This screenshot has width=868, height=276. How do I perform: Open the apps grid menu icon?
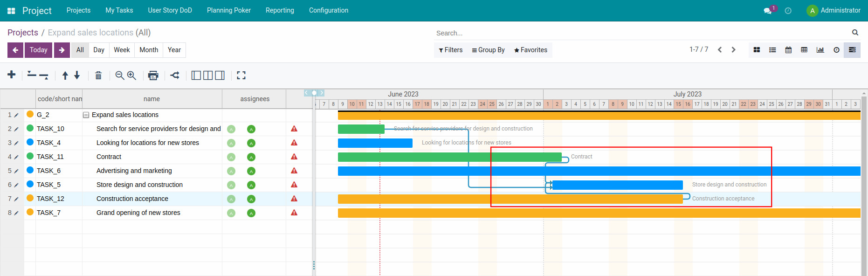pos(11,11)
